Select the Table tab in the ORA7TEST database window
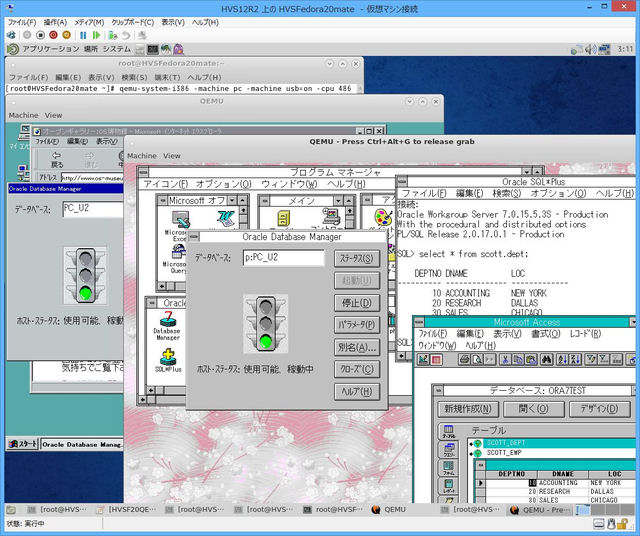Image resolution: width=640 pixels, height=536 pixels. coord(449,431)
